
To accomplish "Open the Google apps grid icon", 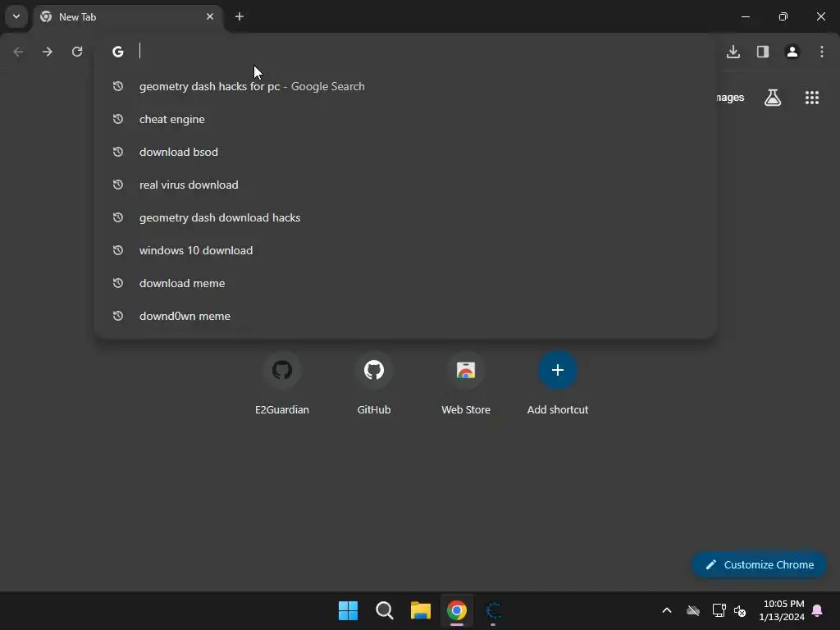I will [x=812, y=98].
